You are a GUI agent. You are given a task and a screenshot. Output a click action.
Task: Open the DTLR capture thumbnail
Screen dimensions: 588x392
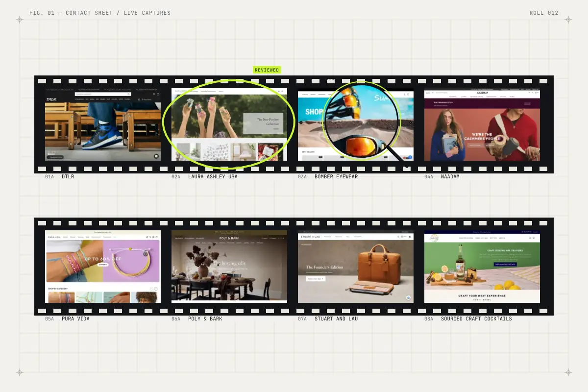pyautogui.click(x=103, y=124)
